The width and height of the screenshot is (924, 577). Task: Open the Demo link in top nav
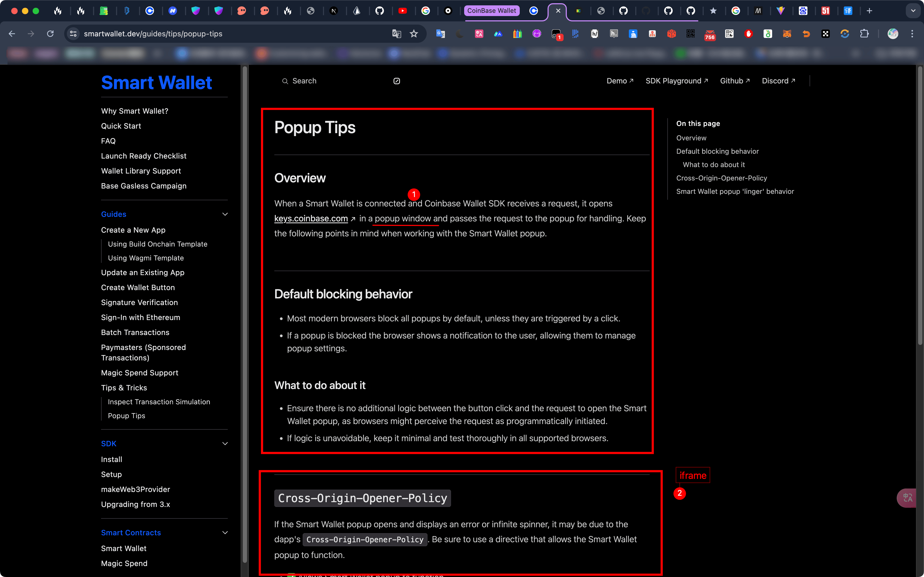[x=620, y=81]
